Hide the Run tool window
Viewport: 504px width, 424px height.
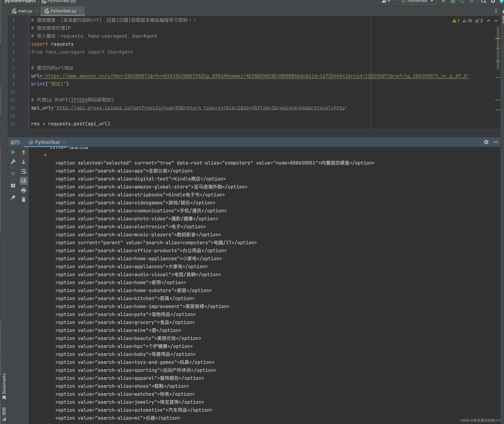click(496, 142)
